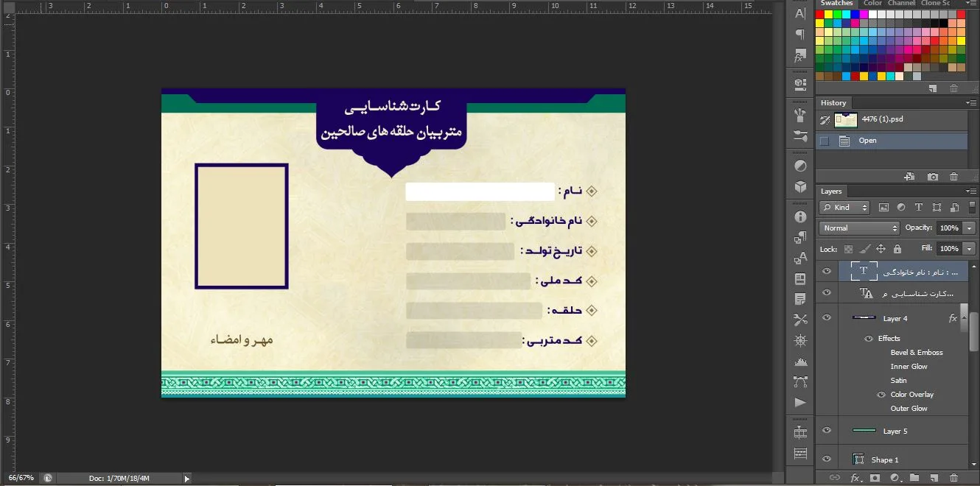980x486 pixels.
Task: Open the Character panel icon
Action: point(800,13)
